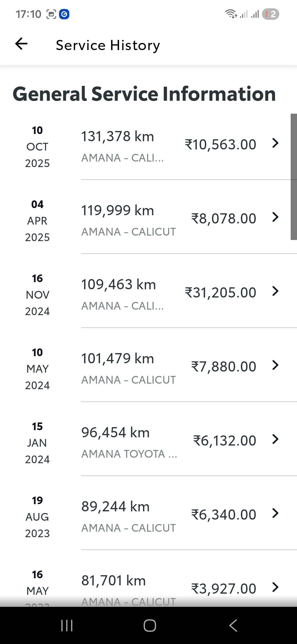The width and height of the screenshot is (297, 644).
Task: View the 96,454 km Amana Toyota entry
Action: pyautogui.click(x=116, y=433)
